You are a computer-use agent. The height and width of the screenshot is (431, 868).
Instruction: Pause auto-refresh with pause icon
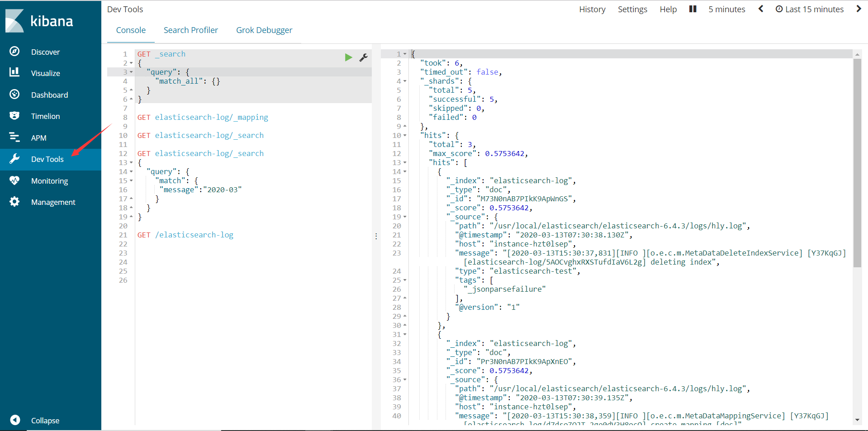[693, 9]
